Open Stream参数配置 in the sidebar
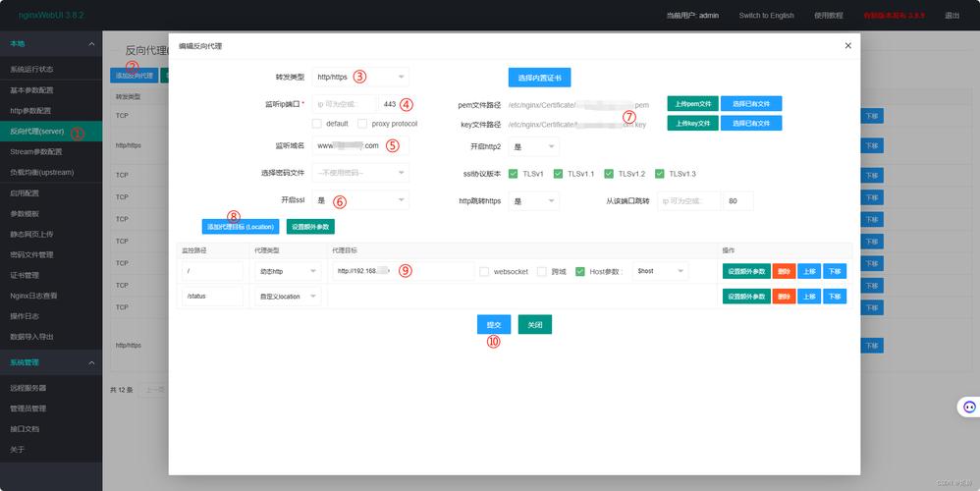980x491 pixels. 51,152
